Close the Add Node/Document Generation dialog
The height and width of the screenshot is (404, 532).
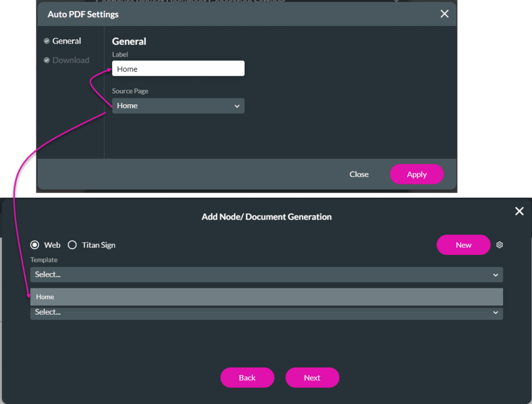pos(519,211)
